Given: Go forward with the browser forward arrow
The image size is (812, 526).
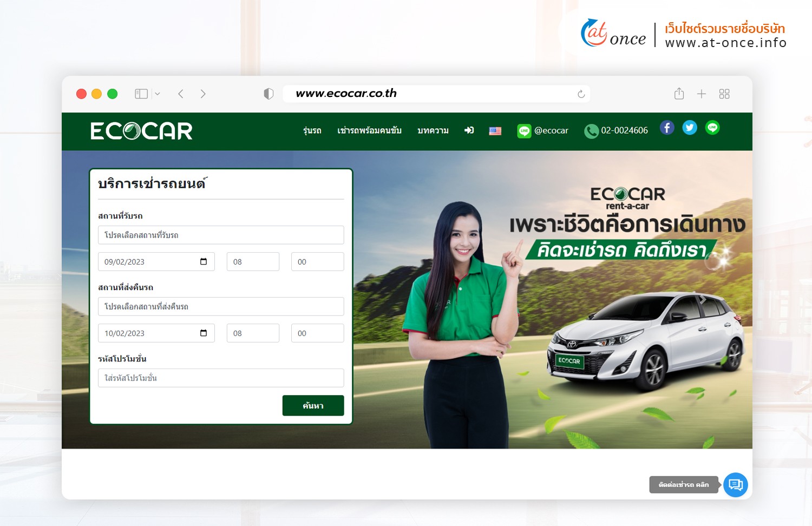Looking at the screenshot, I should click(203, 94).
